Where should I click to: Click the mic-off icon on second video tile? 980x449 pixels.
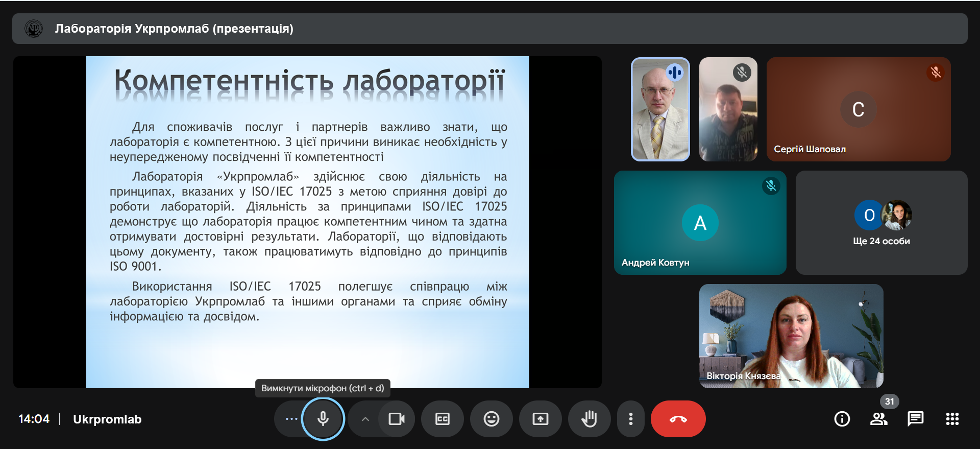pos(742,73)
